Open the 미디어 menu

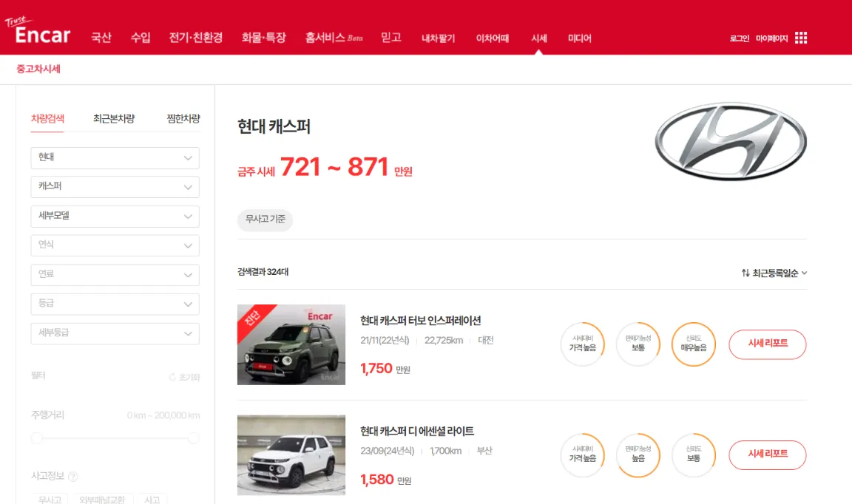point(579,38)
